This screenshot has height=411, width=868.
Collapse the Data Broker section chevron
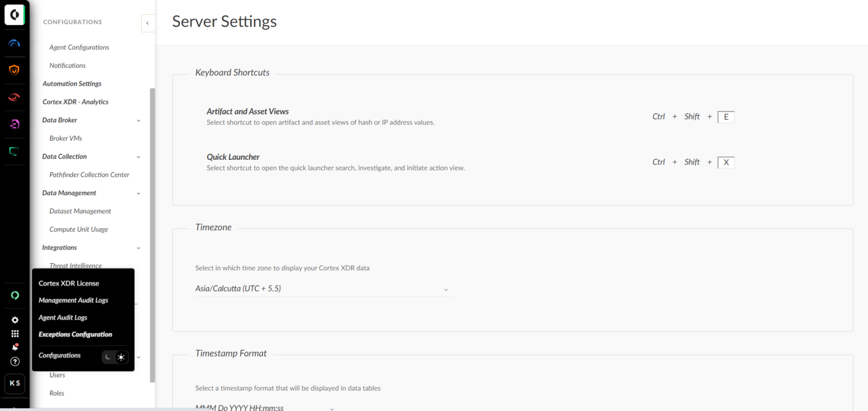tap(138, 120)
